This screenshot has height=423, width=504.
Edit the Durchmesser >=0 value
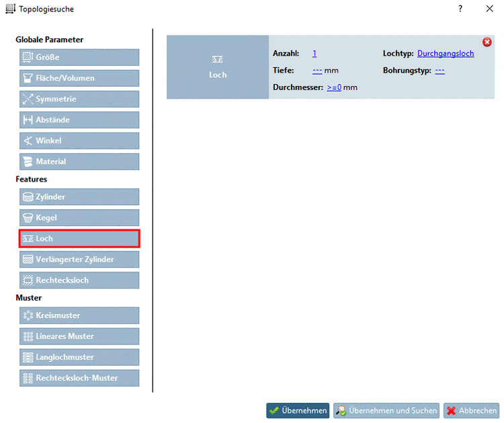pyautogui.click(x=334, y=87)
